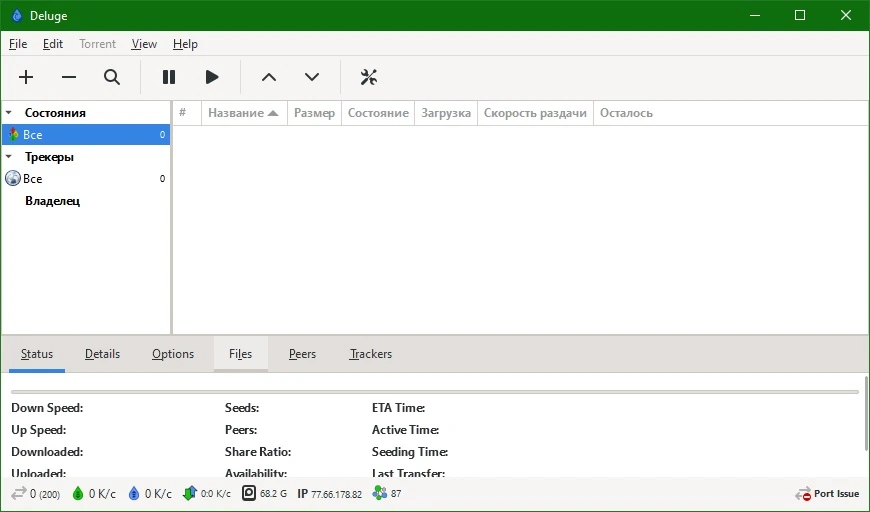Click the IP 77.66.178.82 status entry

click(330, 494)
